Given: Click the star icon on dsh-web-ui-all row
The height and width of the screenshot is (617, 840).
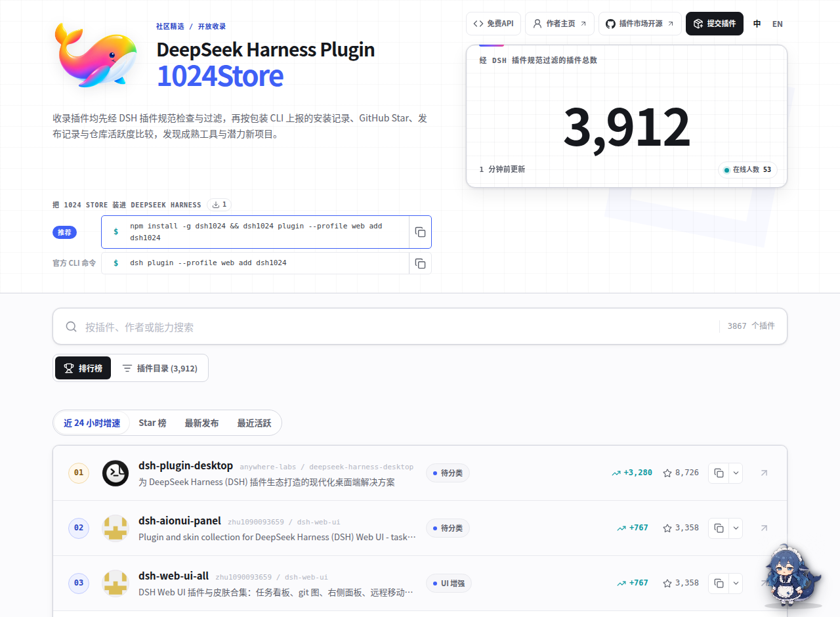Looking at the screenshot, I should pos(667,584).
